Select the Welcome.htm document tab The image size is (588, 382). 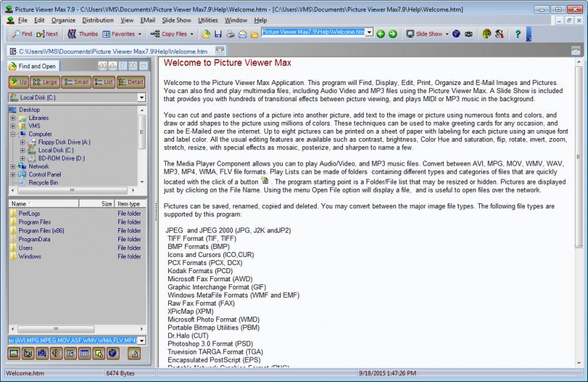coord(113,51)
